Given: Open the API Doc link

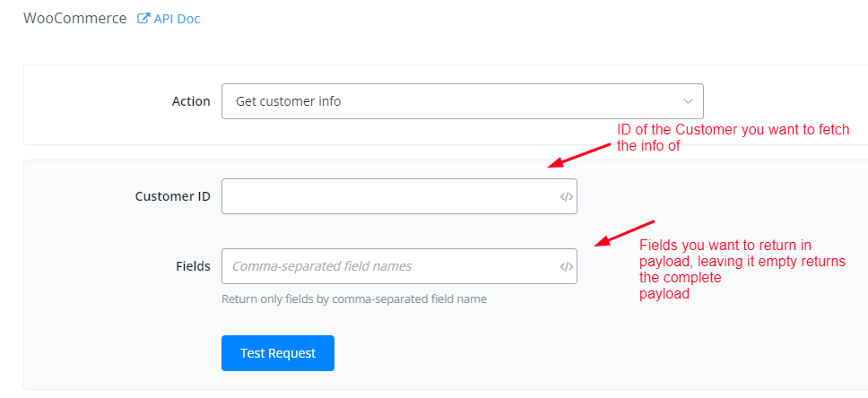Looking at the screenshot, I should point(177,19).
